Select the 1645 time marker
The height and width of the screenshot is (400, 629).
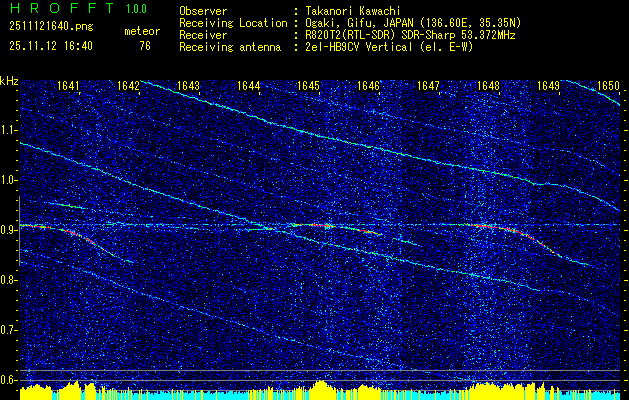(x=308, y=87)
